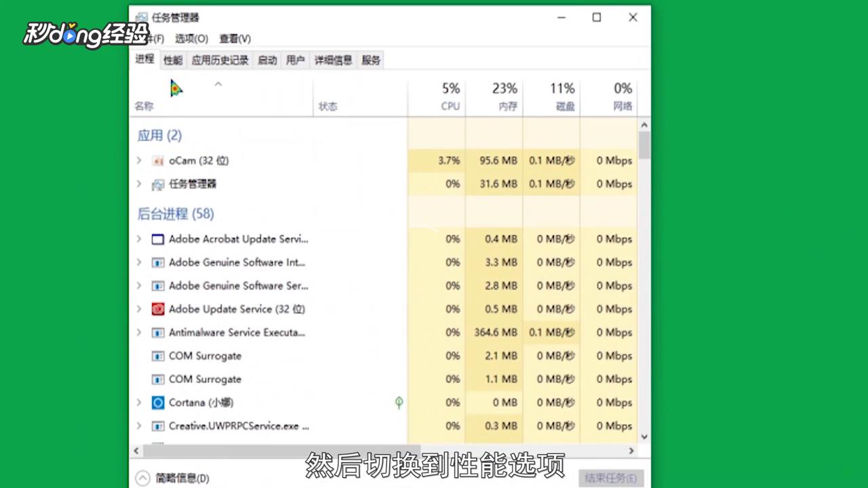This screenshot has height=488, width=868.
Task: Click the Cortana blue circle icon
Action: (x=158, y=403)
